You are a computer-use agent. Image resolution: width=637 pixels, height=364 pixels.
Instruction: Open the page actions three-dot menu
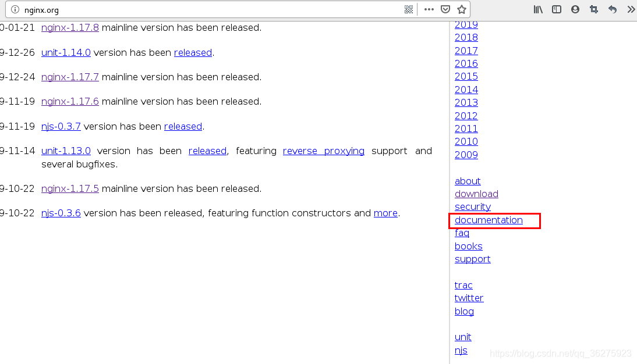(x=429, y=9)
